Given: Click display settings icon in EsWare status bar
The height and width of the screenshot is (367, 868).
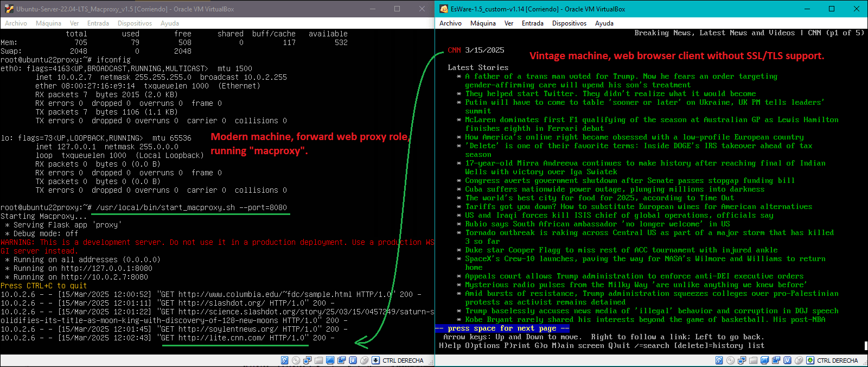Looking at the screenshot, I should click(764, 360).
